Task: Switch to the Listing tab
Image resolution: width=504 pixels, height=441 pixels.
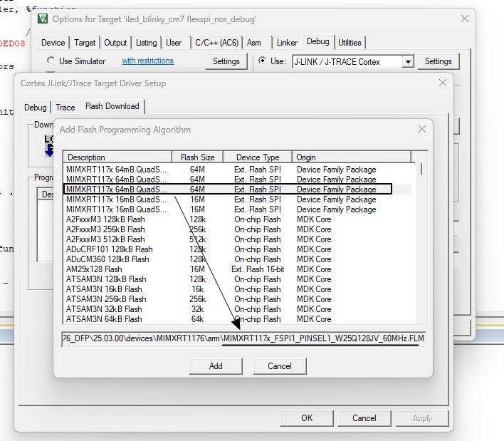Action: 146,43
